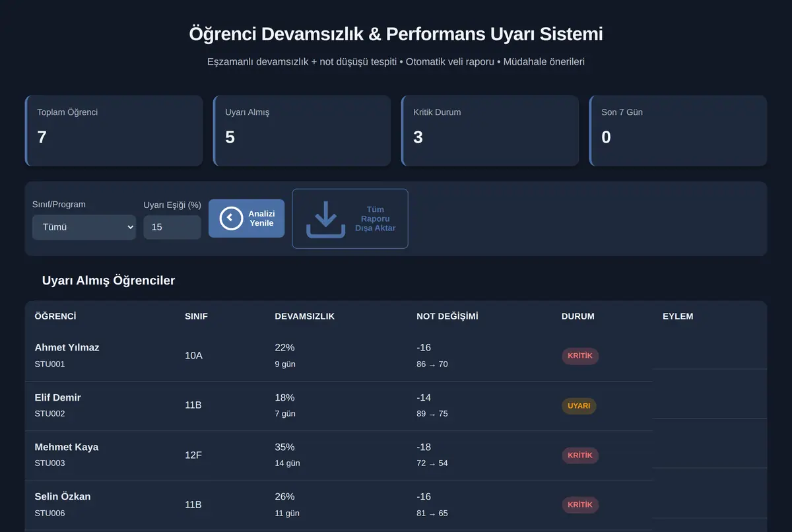Click grade change 89 → 75
The width and height of the screenshot is (792, 532).
point(432,414)
